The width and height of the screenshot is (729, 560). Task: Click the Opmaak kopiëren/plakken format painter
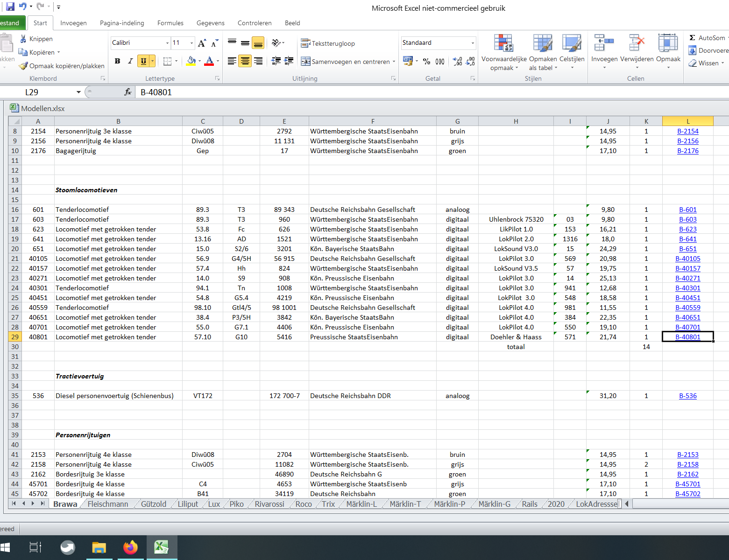(61, 66)
